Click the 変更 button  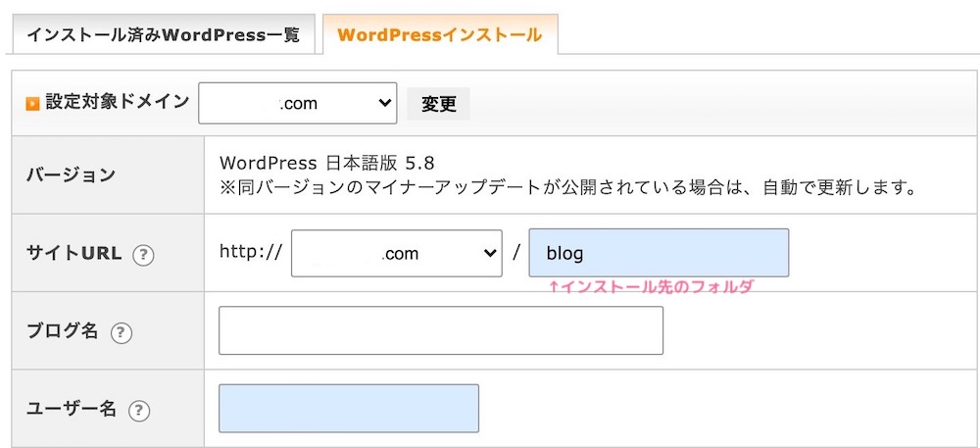point(438,104)
